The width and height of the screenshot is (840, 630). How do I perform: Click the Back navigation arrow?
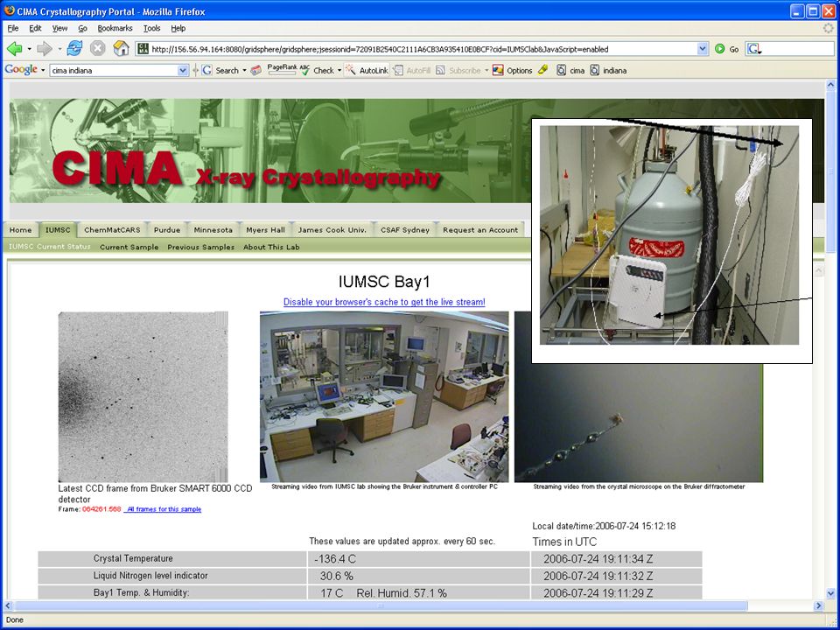[14, 49]
